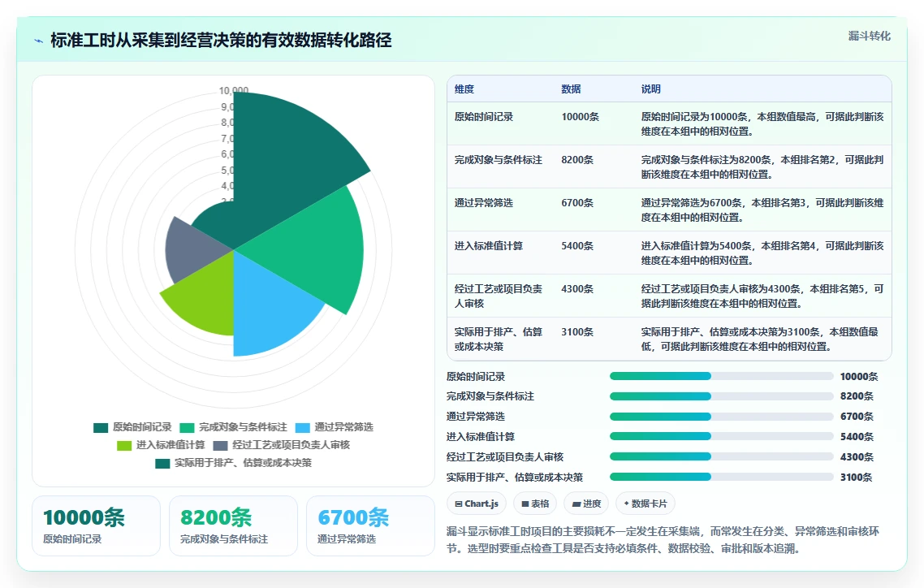Click the 原始时间记录 progress bar

click(x=722, y=377)
